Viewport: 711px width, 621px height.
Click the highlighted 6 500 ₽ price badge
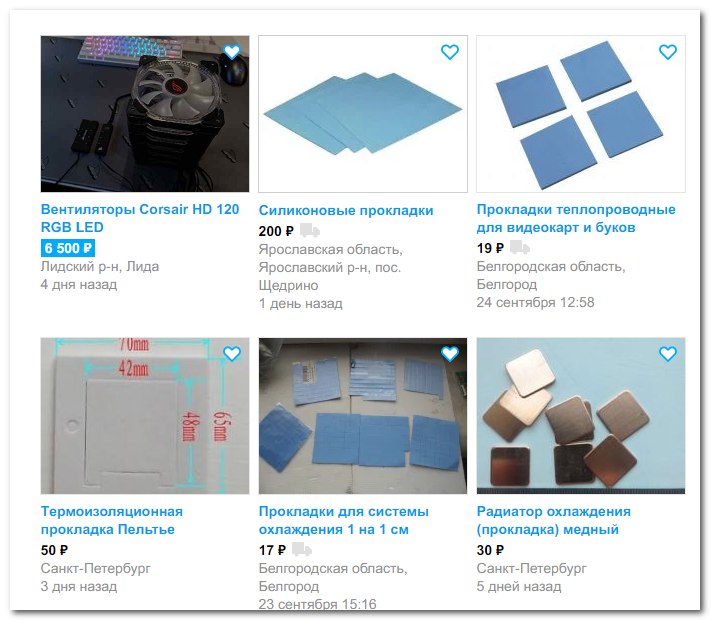pyautogui.click(x=68, y=248)
